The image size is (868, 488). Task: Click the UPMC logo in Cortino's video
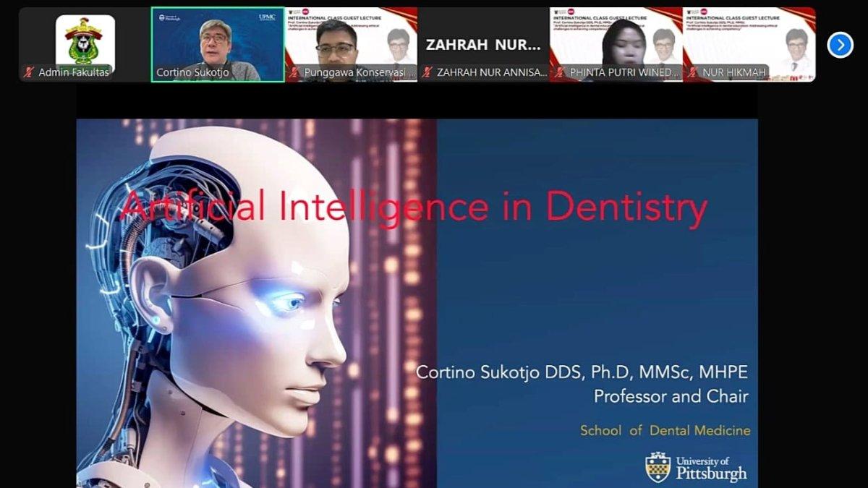coord(267,17)
